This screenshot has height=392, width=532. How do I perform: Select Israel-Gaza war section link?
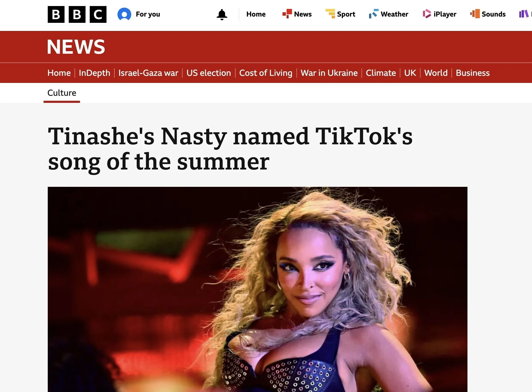[x=148, y=73]
